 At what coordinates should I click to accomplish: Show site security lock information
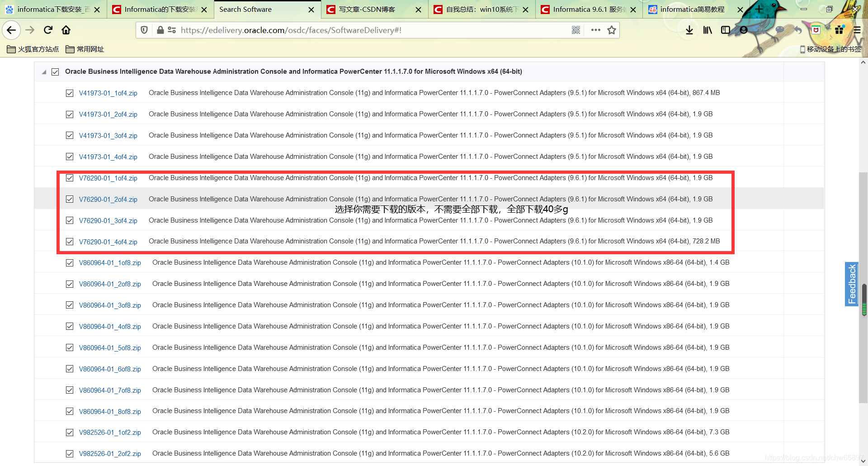click(160, 30)
